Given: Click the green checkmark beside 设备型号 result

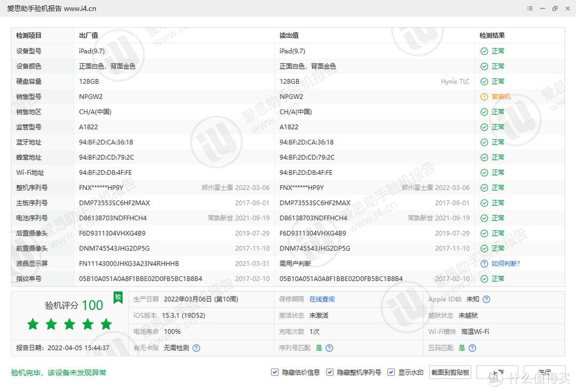Looking at the screenshot, I should pyautogui.click(x=485, y=51).
